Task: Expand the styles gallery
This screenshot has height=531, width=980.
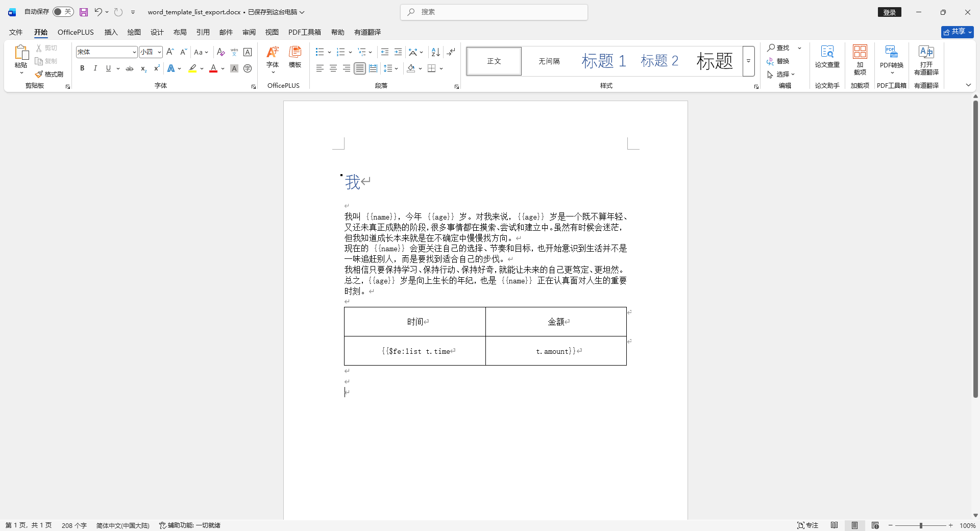Action: (x=748, y=61)
